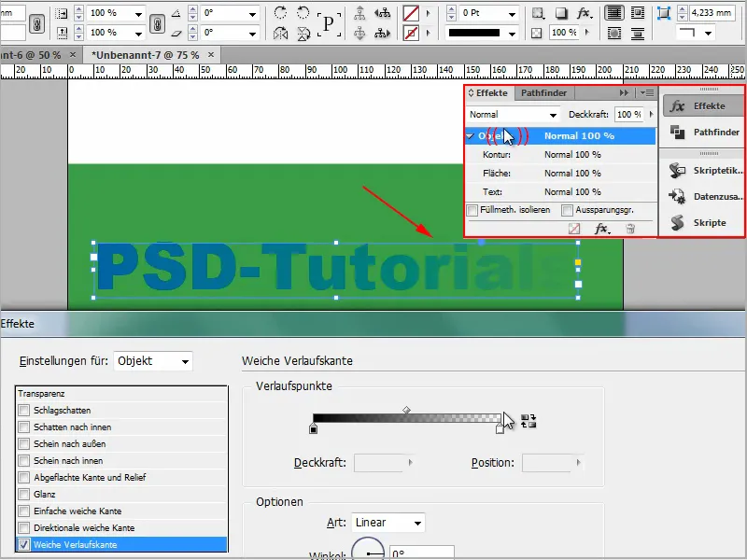747x560 pixels.
Task: Reverse the gradient with the swap icon
Action: coord(529,422)
